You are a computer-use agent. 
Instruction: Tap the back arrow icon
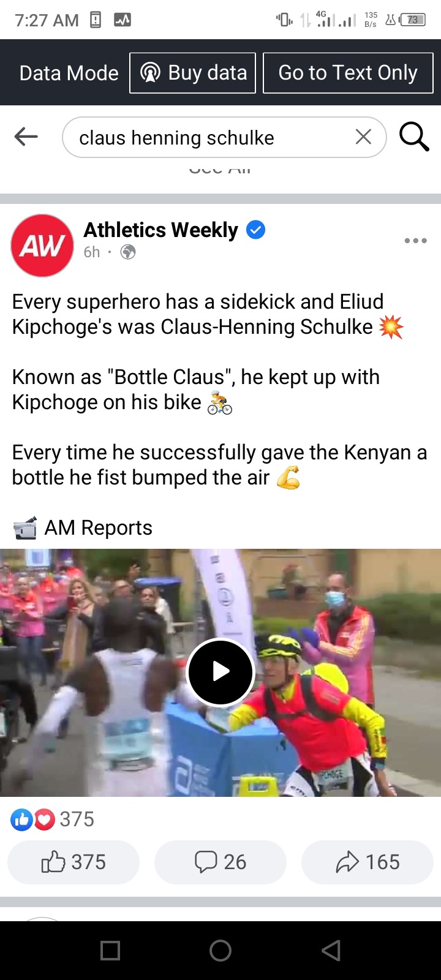[26, 137]
